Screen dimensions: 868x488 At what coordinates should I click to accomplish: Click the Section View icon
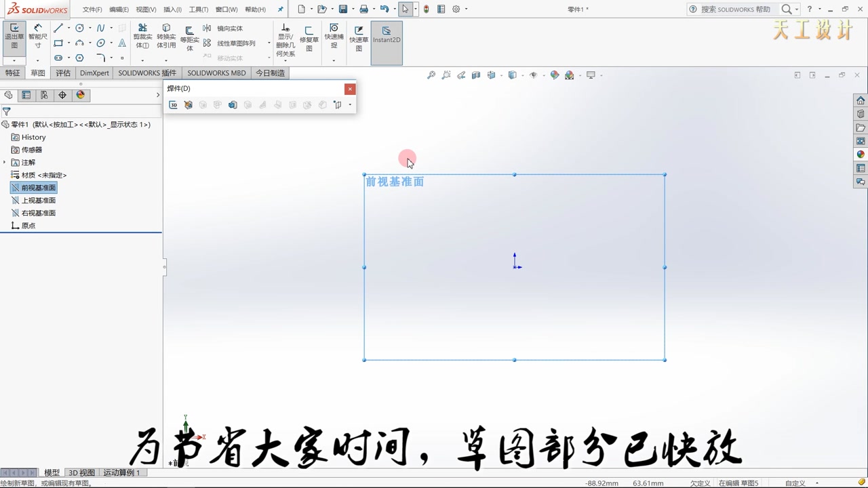(476, 75)
